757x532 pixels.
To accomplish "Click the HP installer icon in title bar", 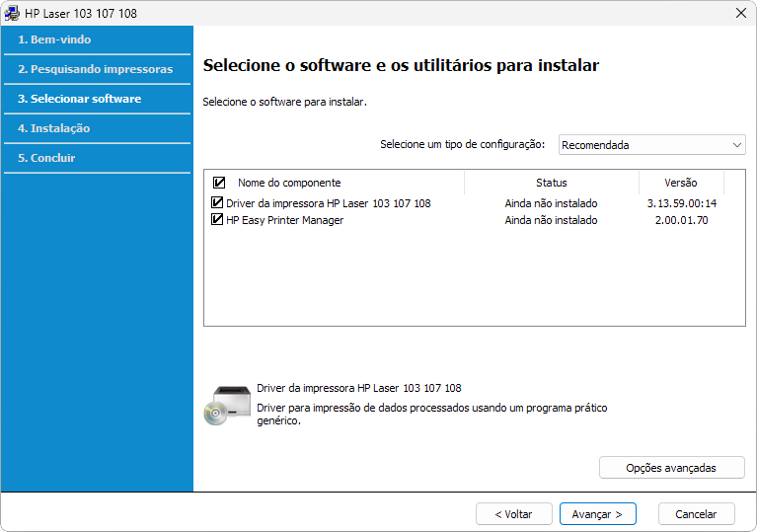I will [12, 13].
